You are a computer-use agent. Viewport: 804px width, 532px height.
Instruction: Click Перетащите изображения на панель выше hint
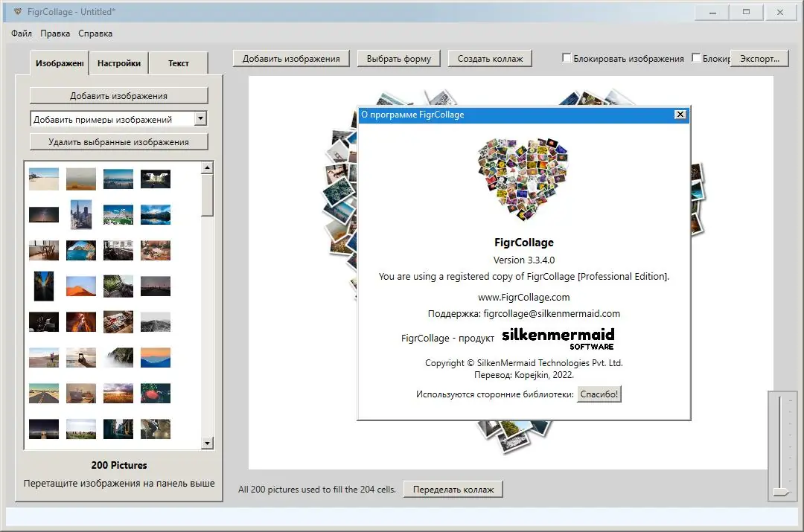[119, 484]
